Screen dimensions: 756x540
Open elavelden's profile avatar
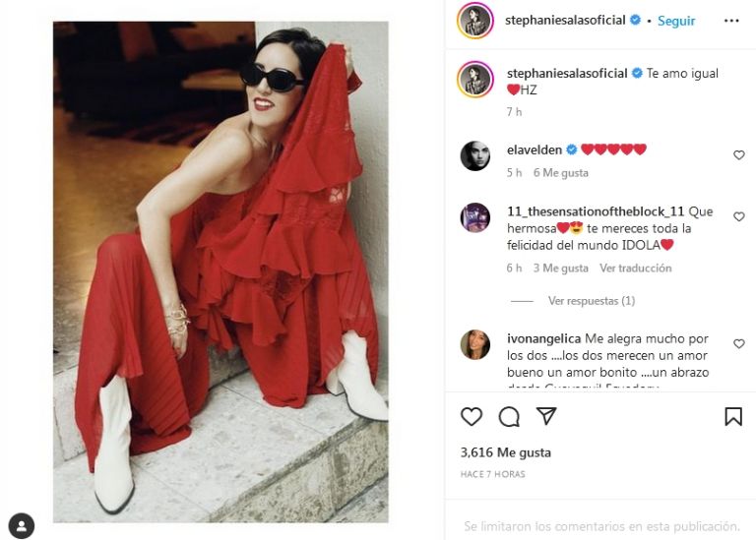click(x=474, y=155)
